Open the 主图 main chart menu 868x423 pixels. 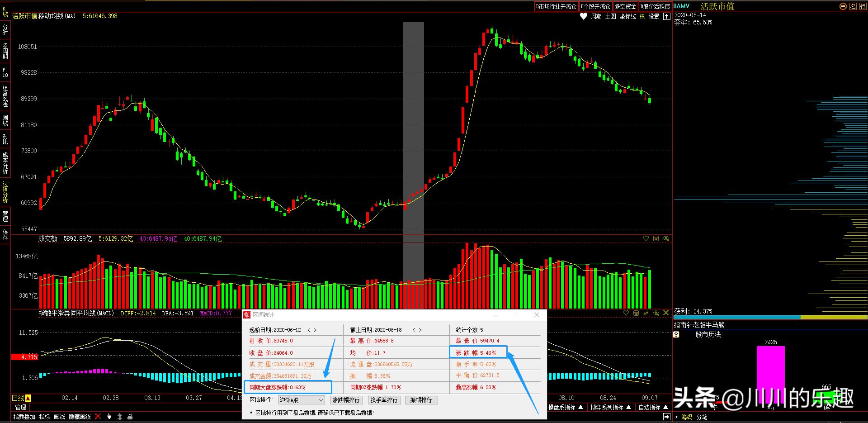click(611, 16)
